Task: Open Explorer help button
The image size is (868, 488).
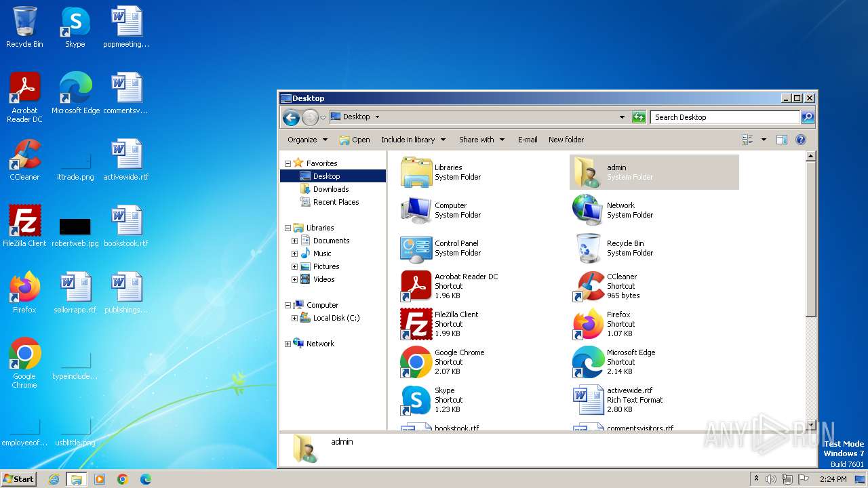Action: click(x=800, y=140)
